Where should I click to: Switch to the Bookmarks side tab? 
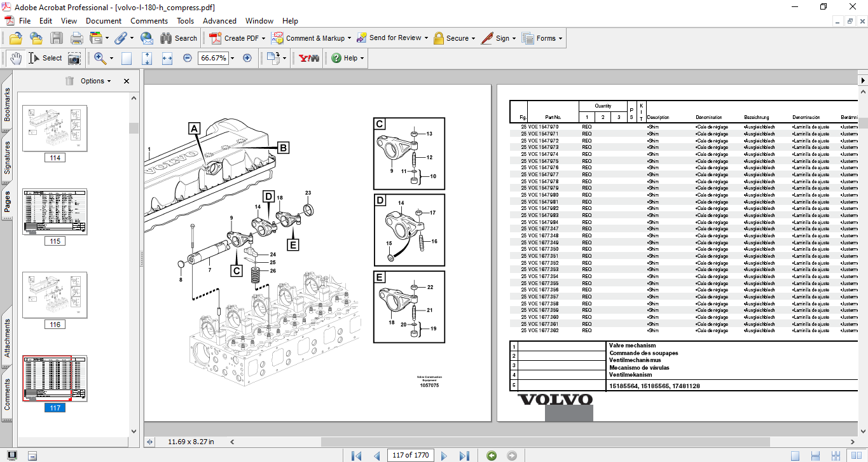7,105
